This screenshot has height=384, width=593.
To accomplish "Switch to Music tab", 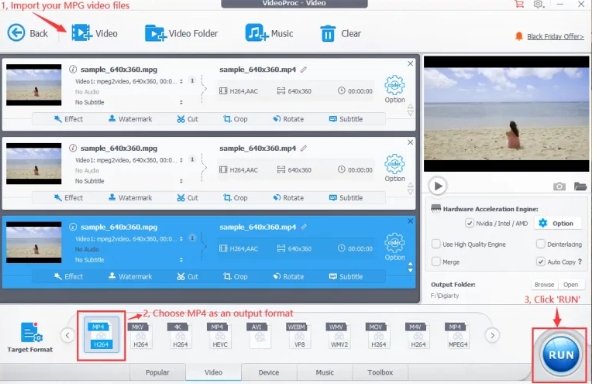I will pyautogui.click(x=324, y=372).
